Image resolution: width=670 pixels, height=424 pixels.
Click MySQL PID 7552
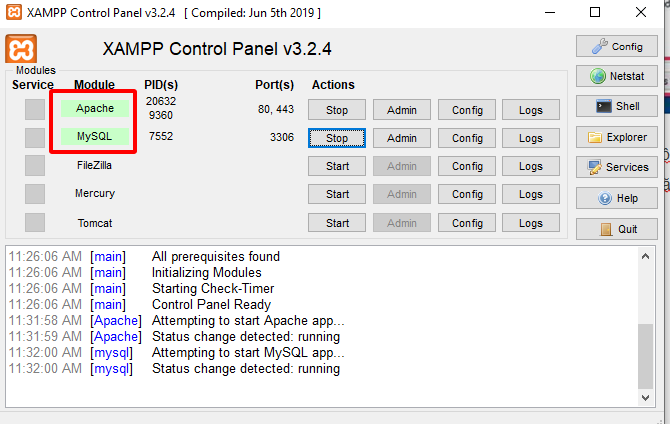pos(161,136)
